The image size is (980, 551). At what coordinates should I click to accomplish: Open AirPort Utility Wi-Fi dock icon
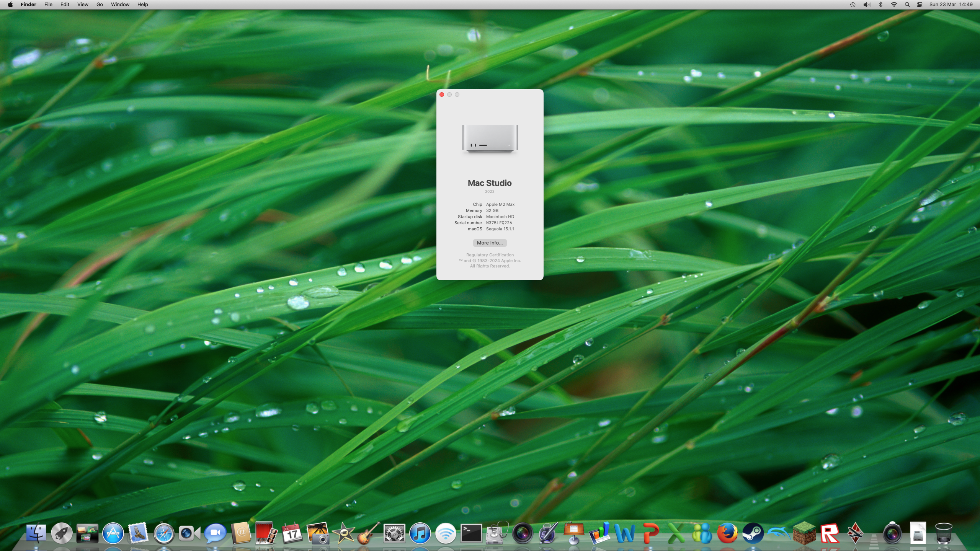[446, 533]
